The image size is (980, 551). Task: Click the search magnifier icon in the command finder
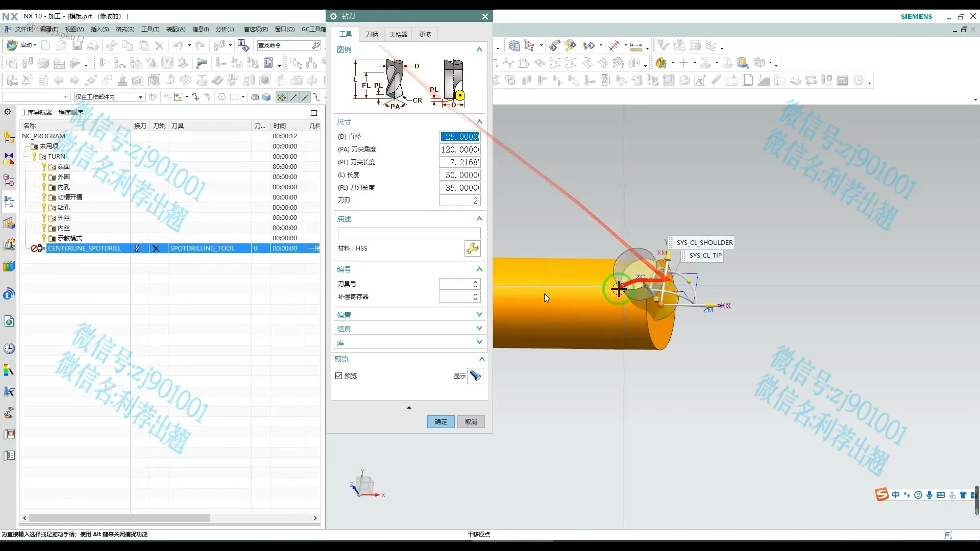tap(316, 45)
